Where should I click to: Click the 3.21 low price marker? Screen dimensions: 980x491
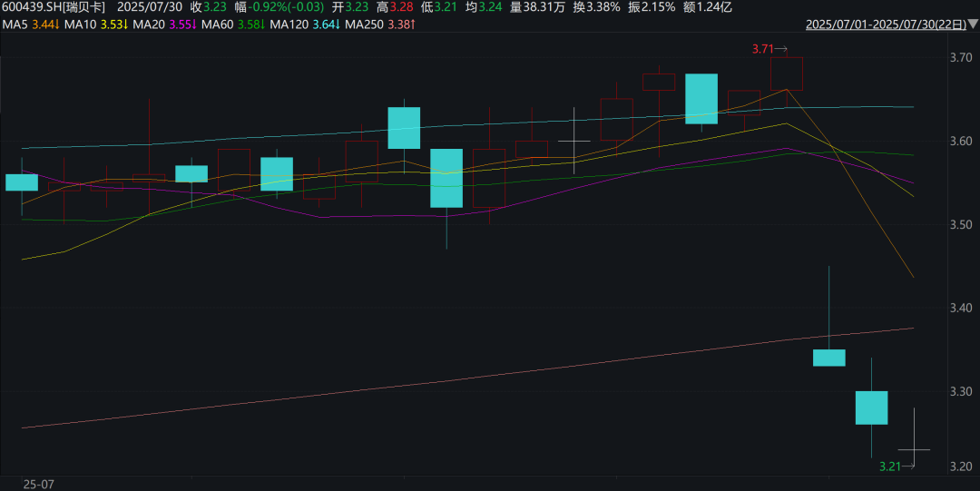click(897, 466)
